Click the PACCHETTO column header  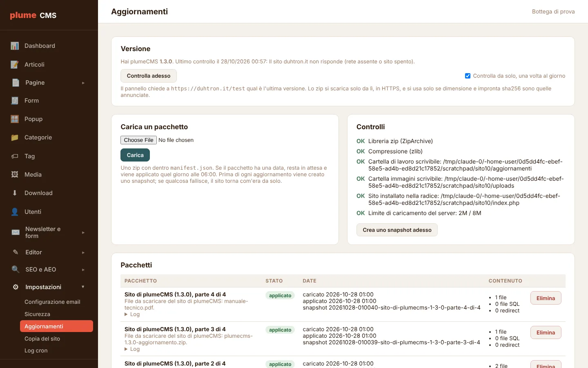tap(140, 281)
